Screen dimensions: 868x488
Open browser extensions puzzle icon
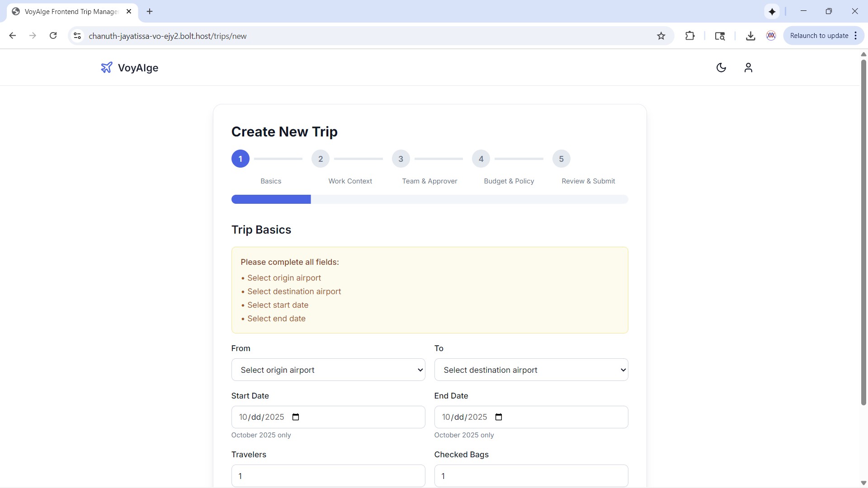pyautogui.click(x=690, y=36)
